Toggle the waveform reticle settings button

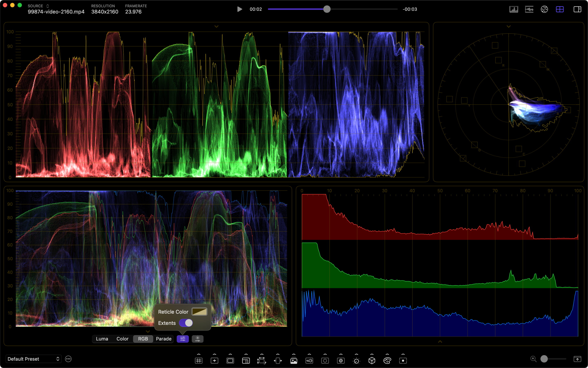pos(183,339)
